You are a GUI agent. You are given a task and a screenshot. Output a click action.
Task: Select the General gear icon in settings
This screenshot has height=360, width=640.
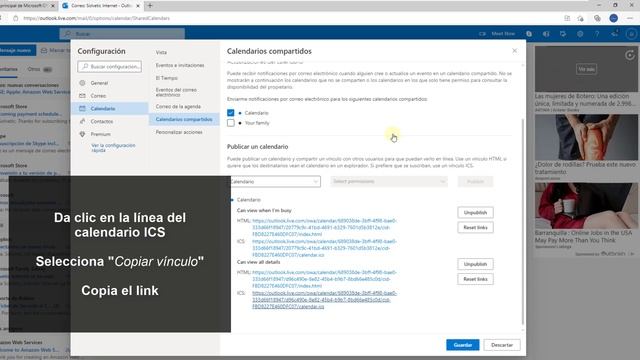[x=82, y=83]
